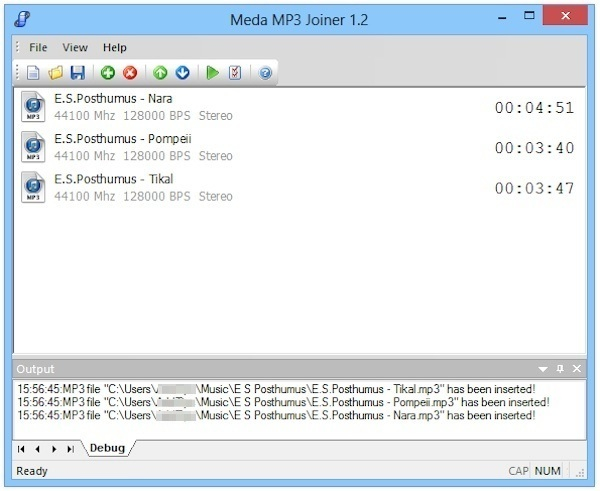Move selected track down with blue arrow
Screen dimensions: 600x491
click(x=183, y=72)
